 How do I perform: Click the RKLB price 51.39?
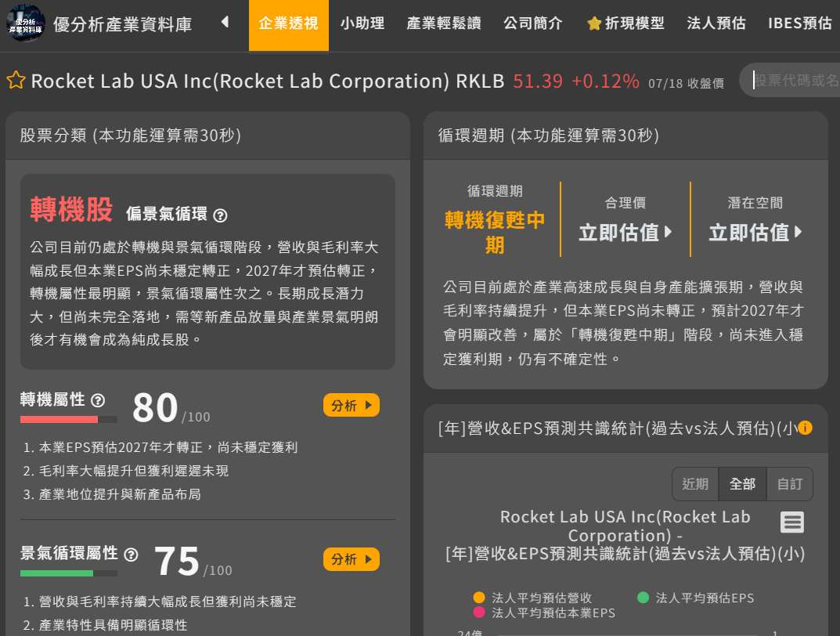[x=538, y=81]
